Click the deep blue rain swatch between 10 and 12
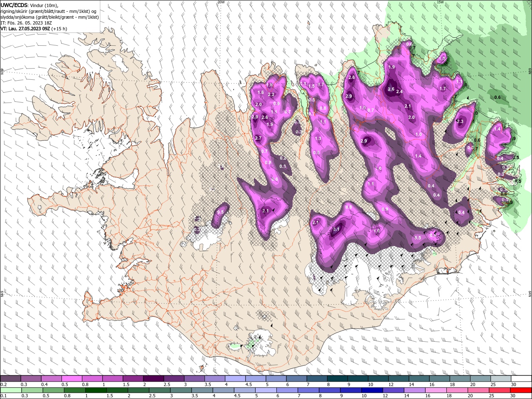The image size is (532, 399). (x=372, y=390)
